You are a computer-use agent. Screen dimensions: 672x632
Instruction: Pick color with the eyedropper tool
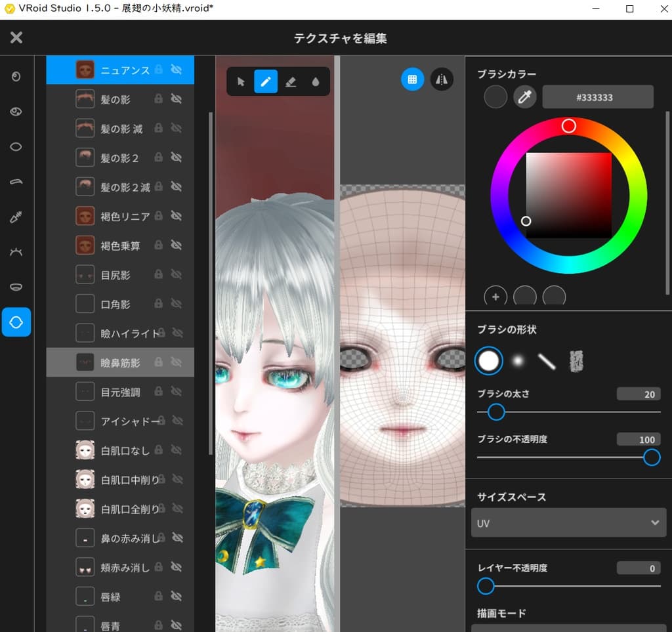(x=524, y=97)
